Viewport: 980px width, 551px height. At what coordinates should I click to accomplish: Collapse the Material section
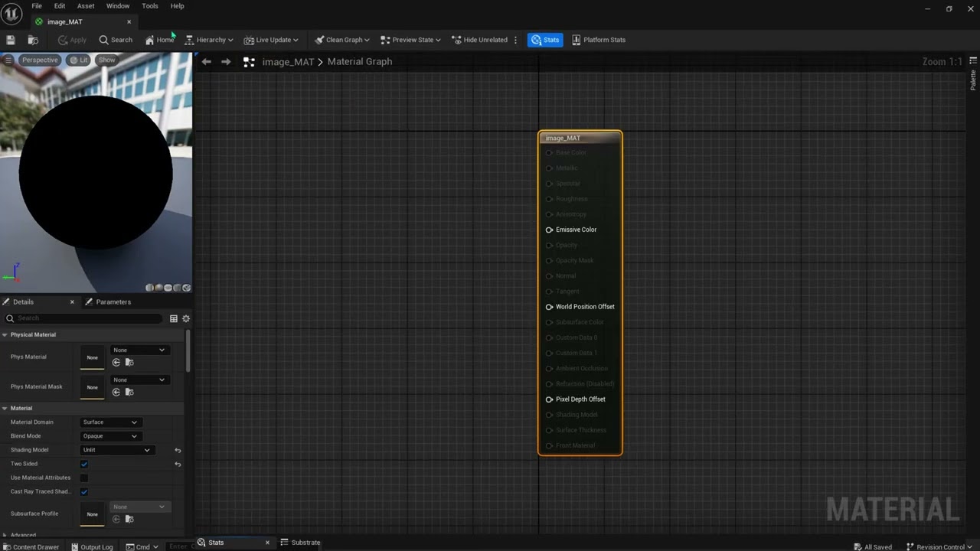(x=5, y=409)
